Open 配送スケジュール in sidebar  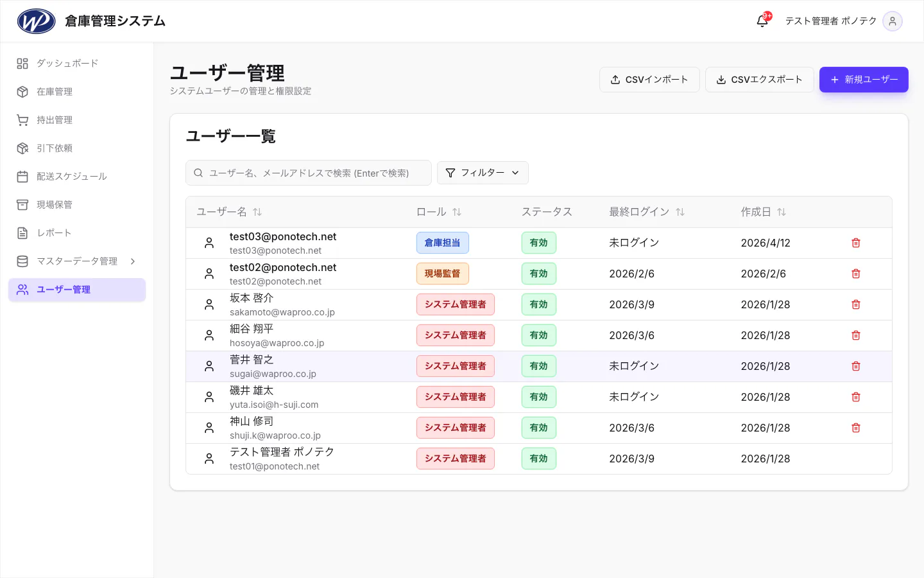click(77, 177)
